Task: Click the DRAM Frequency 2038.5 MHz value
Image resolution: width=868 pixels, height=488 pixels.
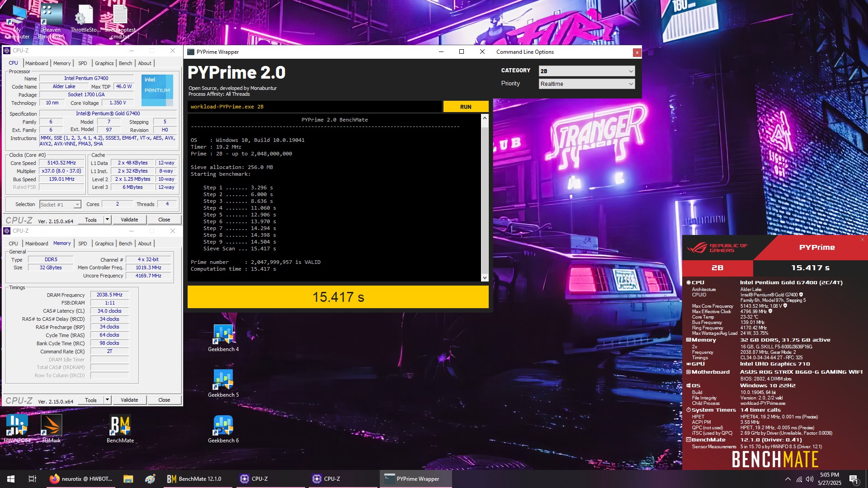Action: (109, 295)
